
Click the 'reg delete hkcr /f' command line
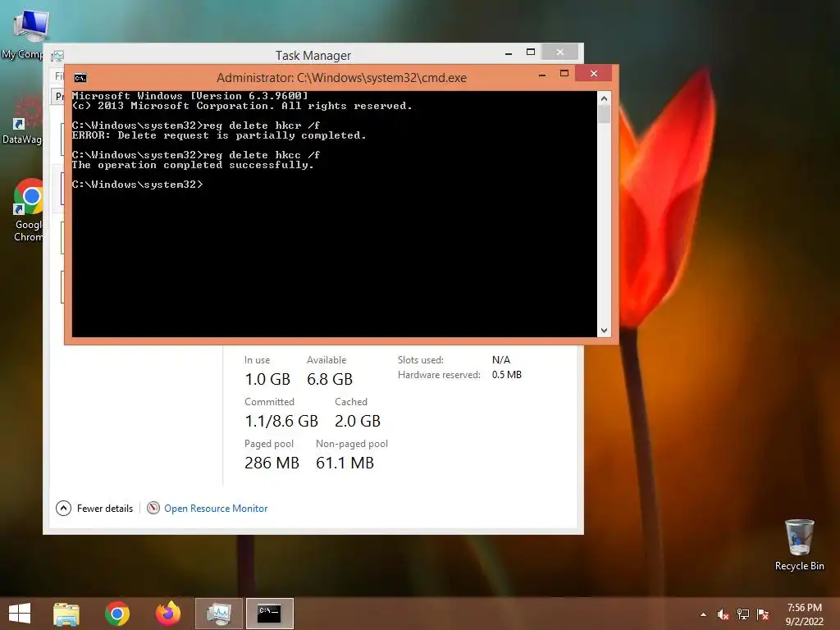[196, 126]
